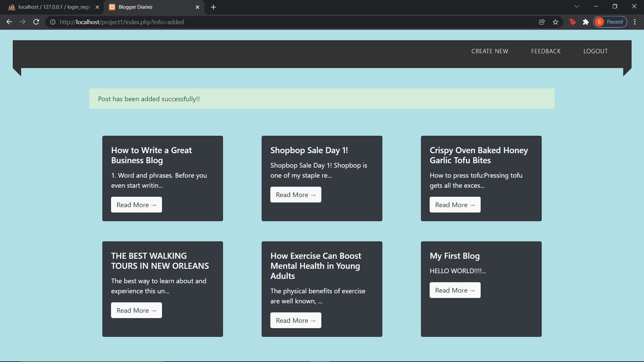The width and height of the screenshot is (644, 362).
Task: View site information via the info icon
Action: (x=53, y=22)
